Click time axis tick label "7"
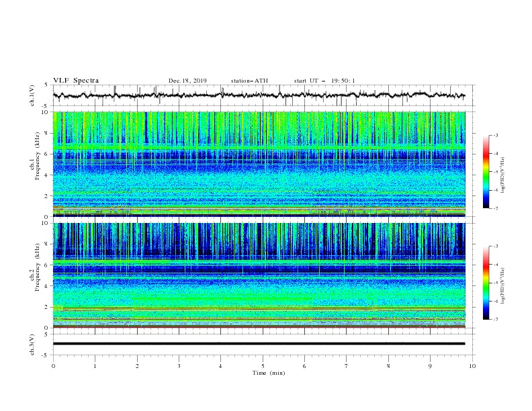Viewport: 532px width, 411px height. coord(347,366)
